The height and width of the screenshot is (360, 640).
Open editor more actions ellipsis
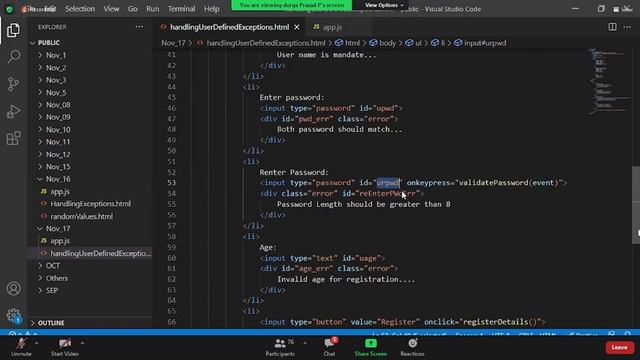pyautogui.click(x=627, y=27)
